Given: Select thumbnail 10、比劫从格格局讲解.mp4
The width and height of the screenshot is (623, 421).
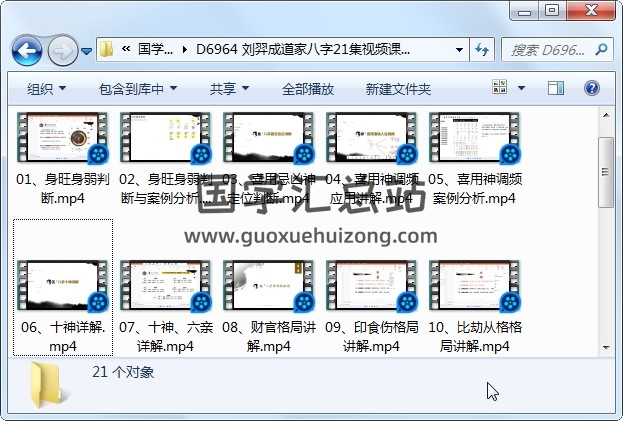Looking at the screenshot, I should coord(474,286).
